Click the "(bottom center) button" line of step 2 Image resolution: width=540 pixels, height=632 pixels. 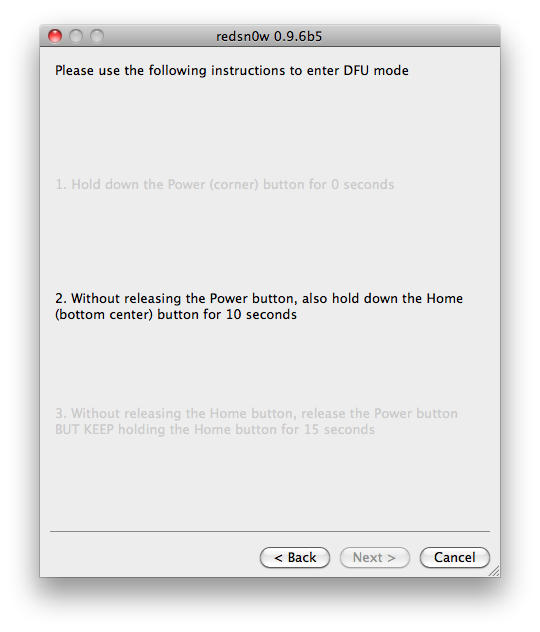[176, 314]
